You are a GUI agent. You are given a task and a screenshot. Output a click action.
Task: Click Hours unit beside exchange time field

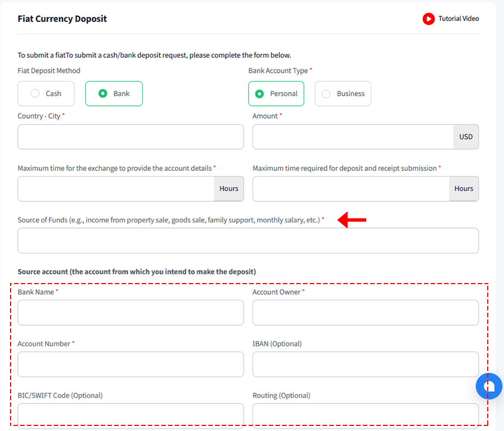229,189
